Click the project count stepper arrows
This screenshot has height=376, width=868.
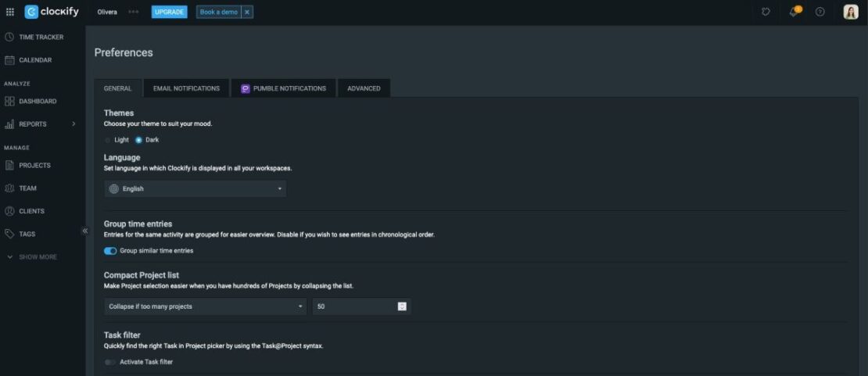click(x=402, y=306)
